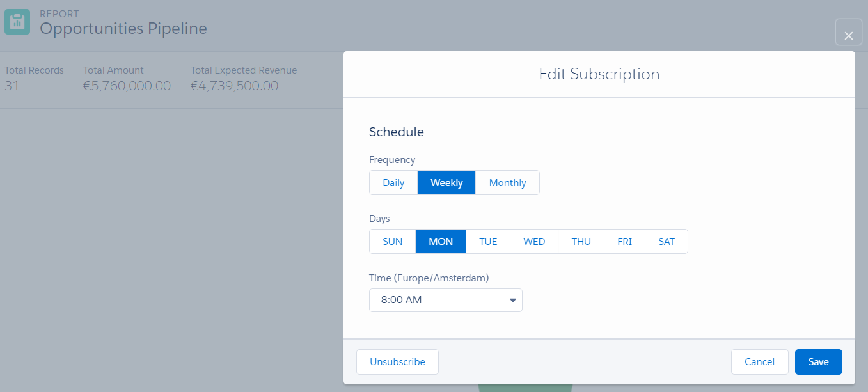Toggle MON day button
The image size is (868, 392).
point(441,242)
